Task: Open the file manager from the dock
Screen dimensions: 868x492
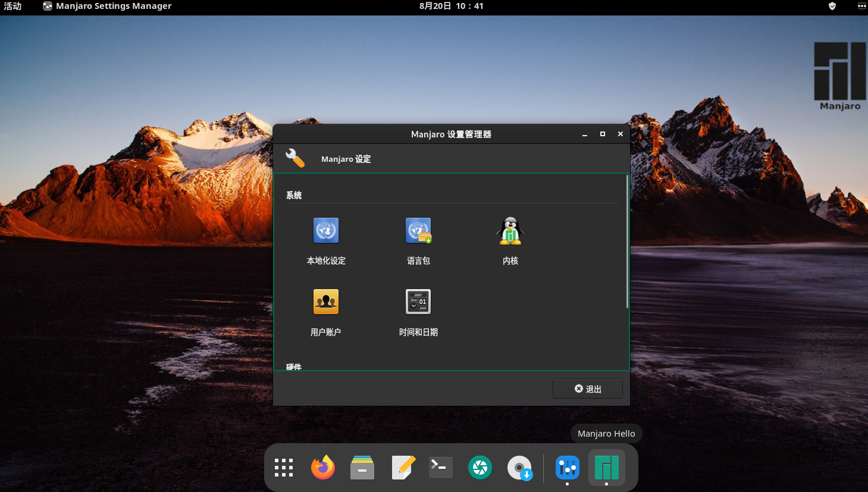Action: point(362,468)
